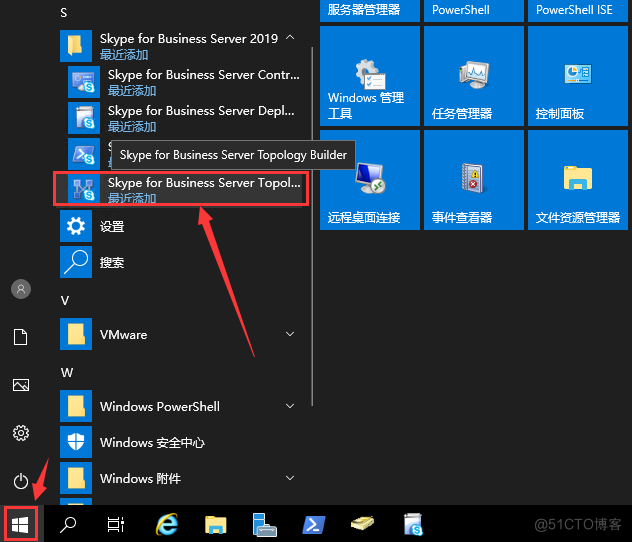Open the 控制面板 tile

click(578, 76)
